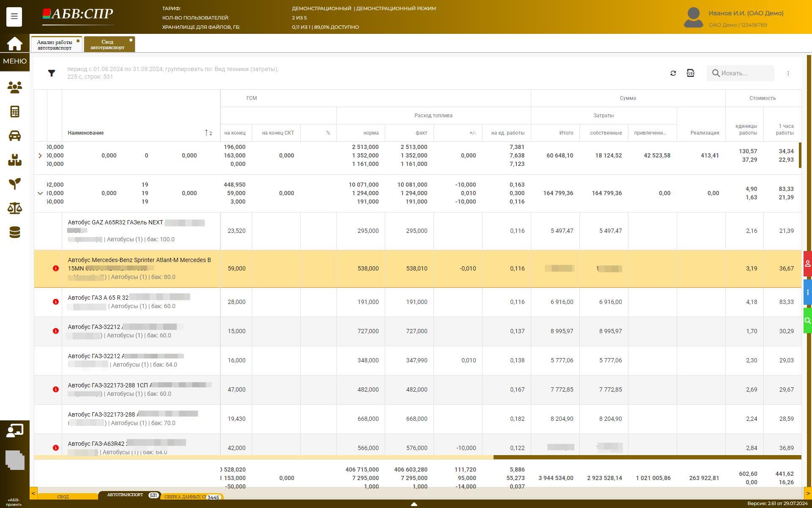
Task: Open the stacked windows icon in sidebar
Action: coord(15,460)
